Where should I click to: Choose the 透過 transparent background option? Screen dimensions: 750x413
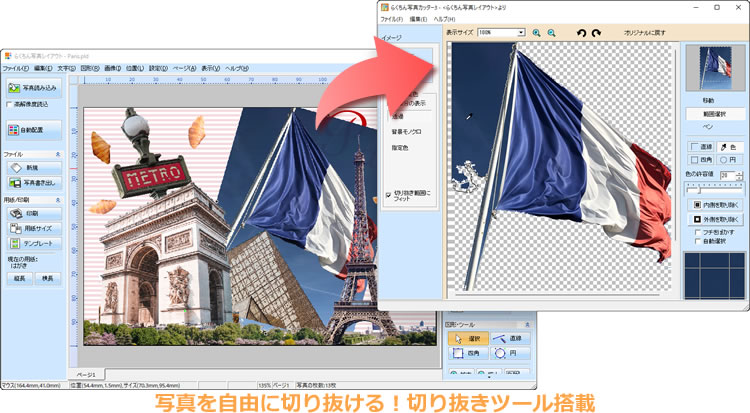click(x=398, y=116)
